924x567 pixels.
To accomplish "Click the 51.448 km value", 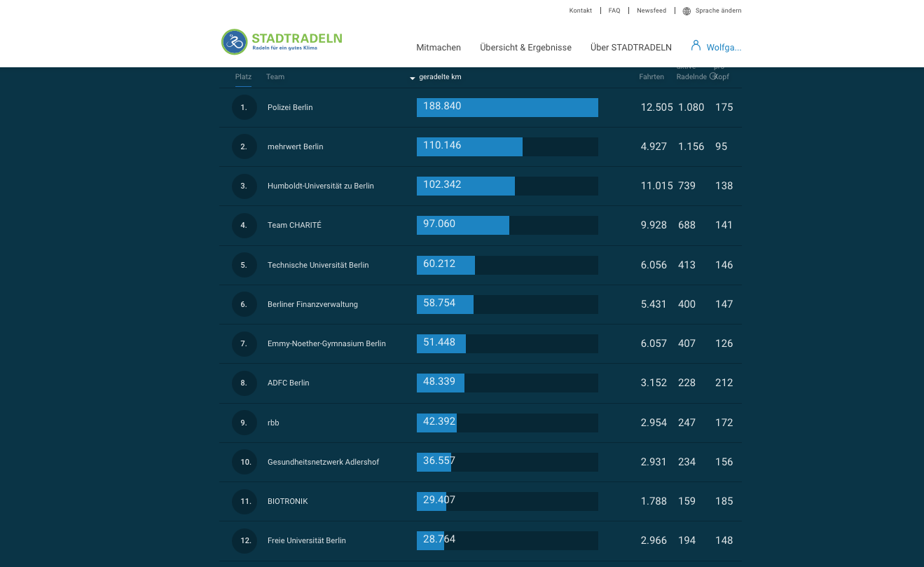I will [x=439, y=342].
